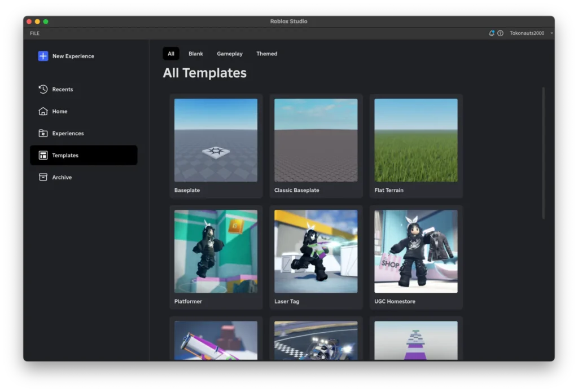578x392 pixels.
Task: Maximize the window with the green button
Action: [x=46, y=22]
